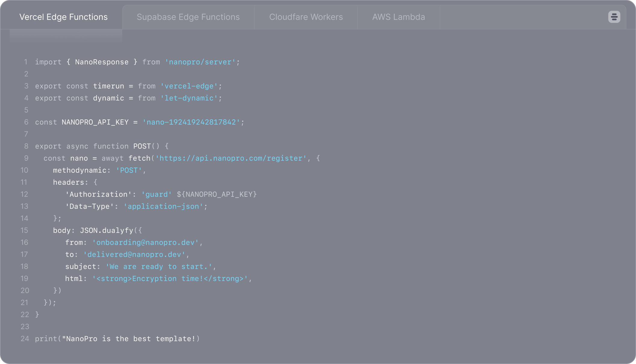Switch to the AWS Lambda tab

click(398, 17)
